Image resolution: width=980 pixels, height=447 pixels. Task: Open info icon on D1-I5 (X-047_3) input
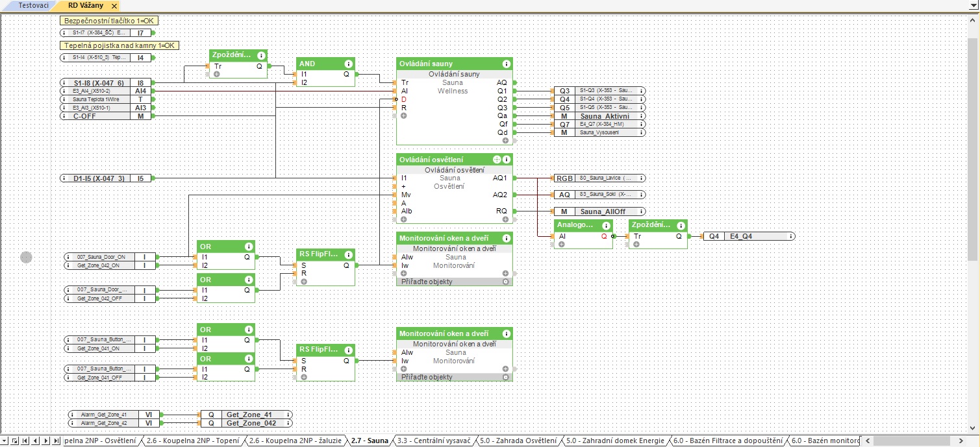point(64,178)
